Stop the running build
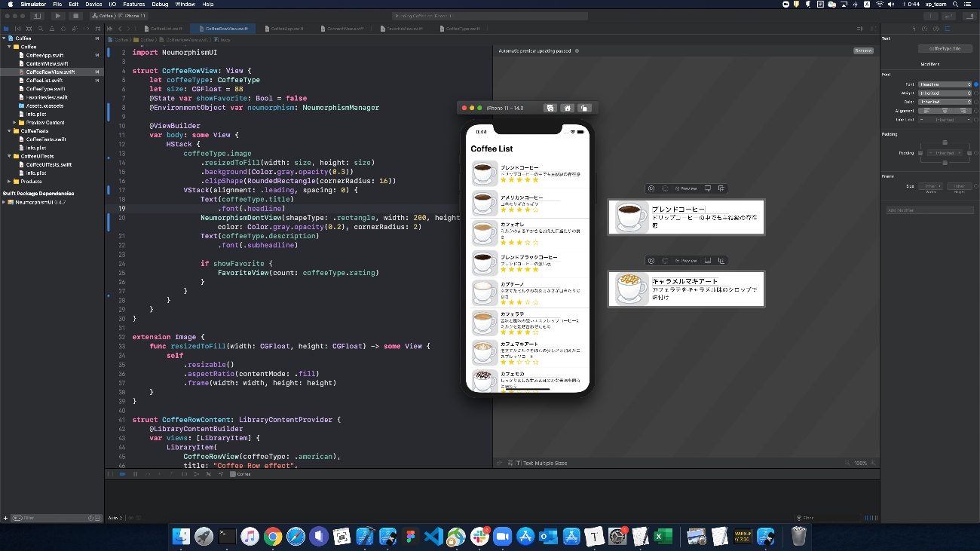The image size is (980, 551). click(75, 16)
